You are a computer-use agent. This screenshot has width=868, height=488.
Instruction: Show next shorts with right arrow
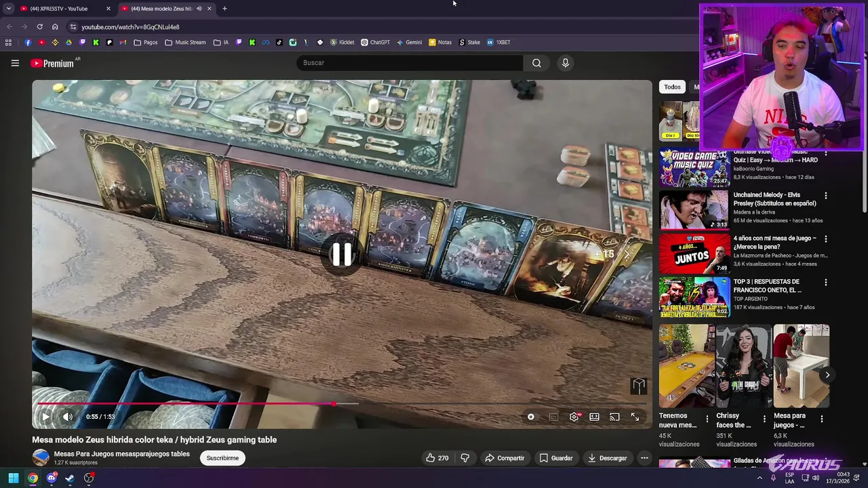(x=827, y=375)
